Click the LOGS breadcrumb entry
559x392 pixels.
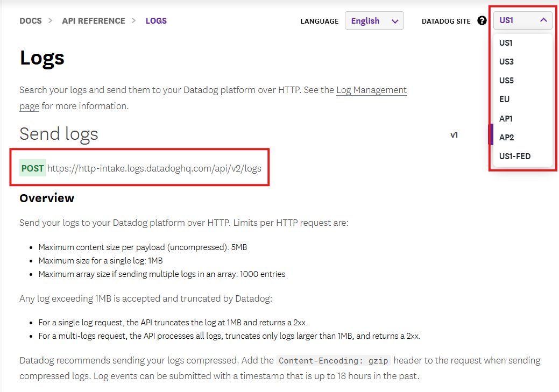pyautogui.click(x=156, y=20)
